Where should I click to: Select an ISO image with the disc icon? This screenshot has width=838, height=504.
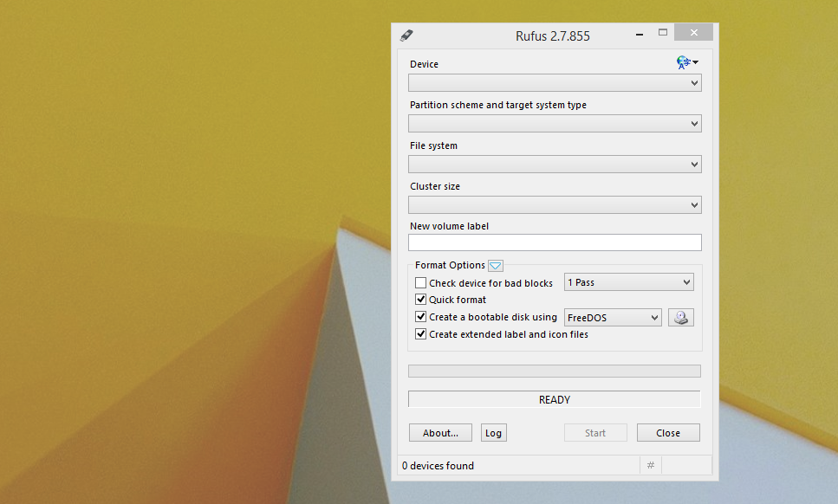[681, 318]
